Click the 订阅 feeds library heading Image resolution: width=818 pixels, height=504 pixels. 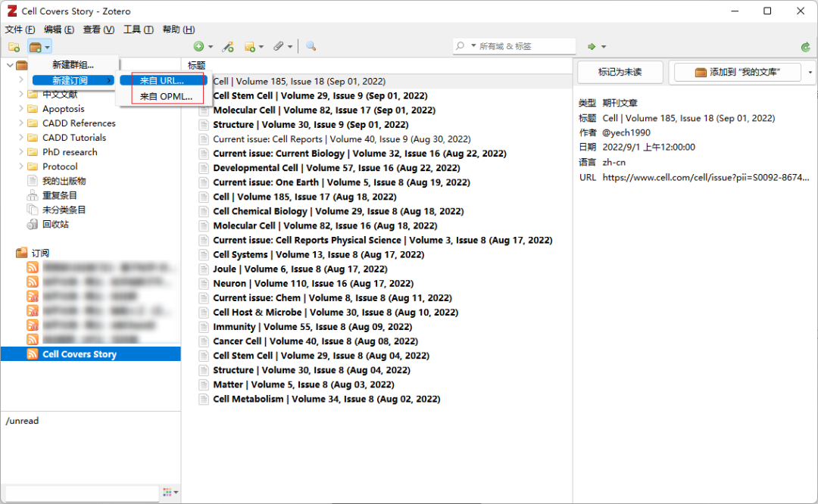point(40,253)
